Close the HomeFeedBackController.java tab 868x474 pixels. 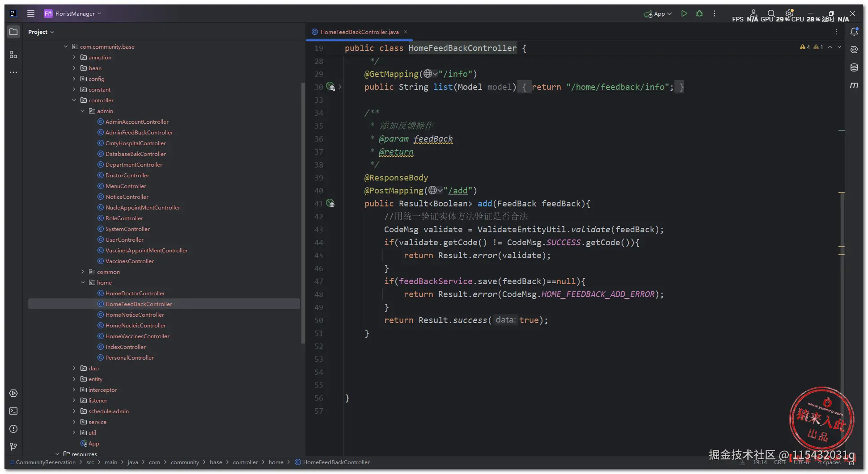point(406,32)
